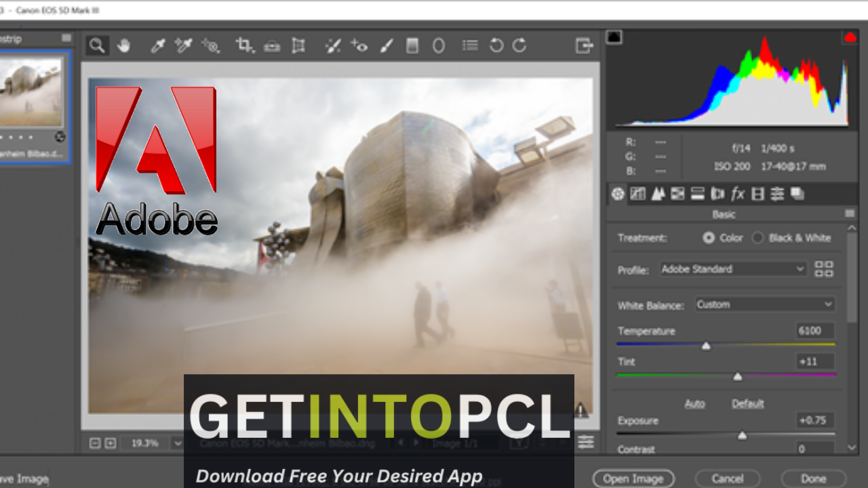Click the Temperature value field 6100
The image size is (868, 488).
[x=815, y=331]
